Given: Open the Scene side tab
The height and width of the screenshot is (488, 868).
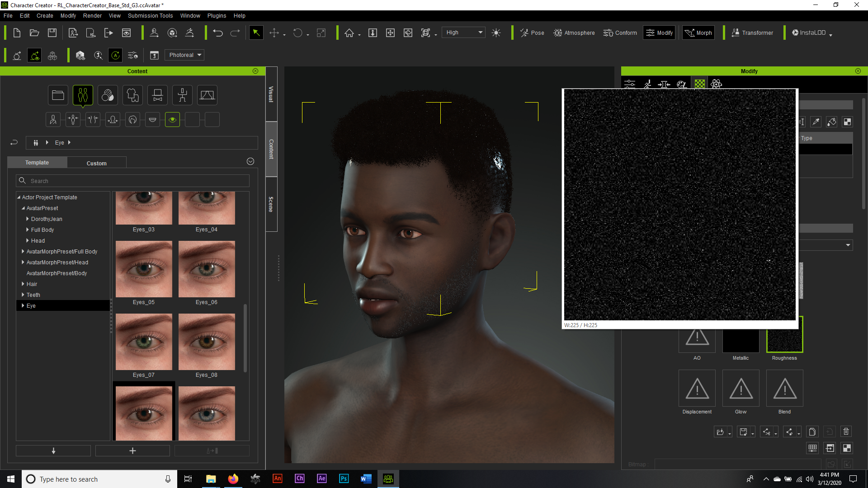Looking at the screenshot, I should point(271,204).
